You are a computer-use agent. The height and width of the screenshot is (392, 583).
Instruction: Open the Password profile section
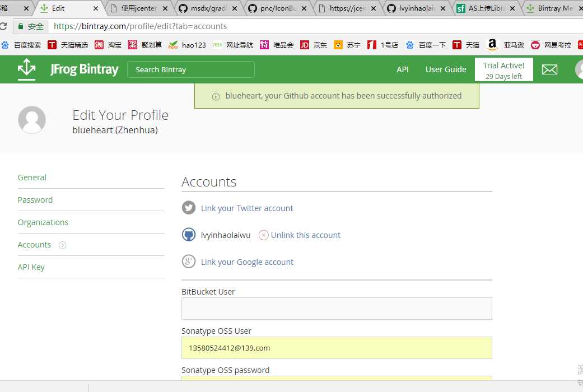(x=35, y=200)
